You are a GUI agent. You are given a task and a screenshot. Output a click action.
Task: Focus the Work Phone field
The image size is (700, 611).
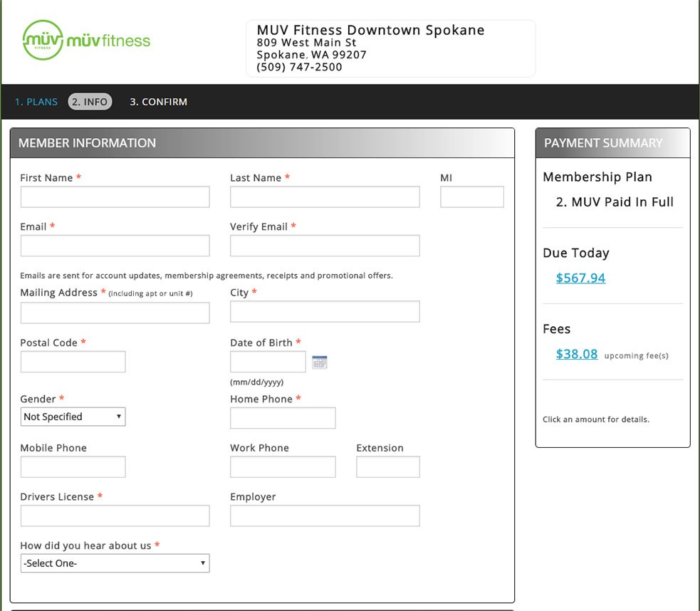(x=283, y=467)
